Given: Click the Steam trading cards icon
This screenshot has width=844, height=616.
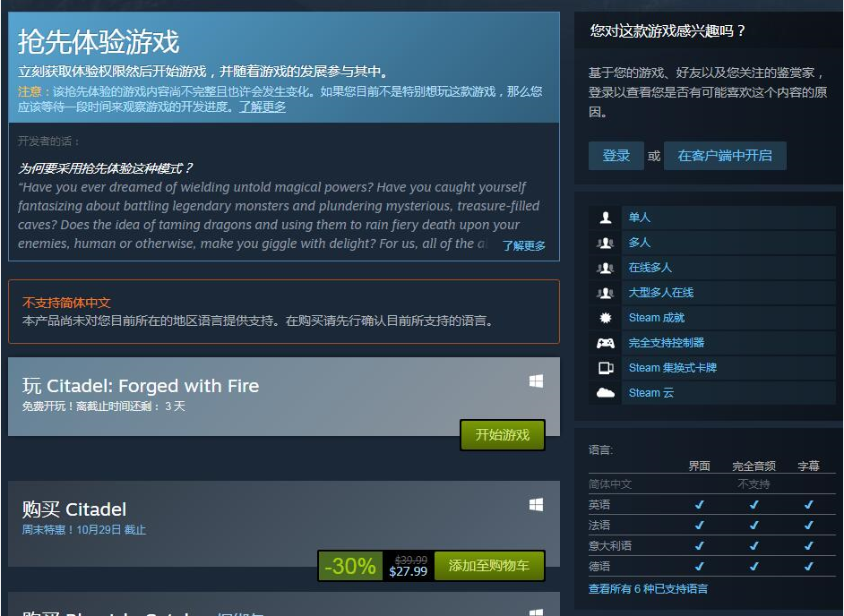Looking at the screenshot, I should point(605,368).
